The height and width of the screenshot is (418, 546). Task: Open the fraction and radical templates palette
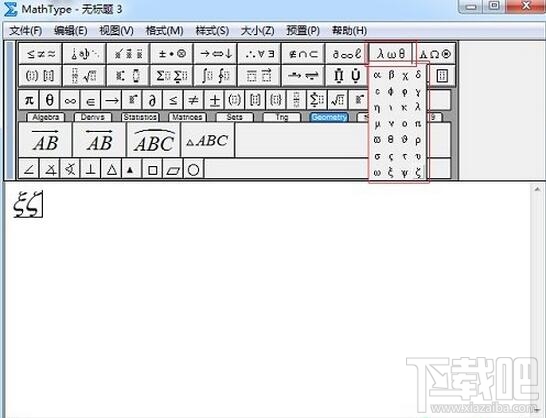pos(84,76)
